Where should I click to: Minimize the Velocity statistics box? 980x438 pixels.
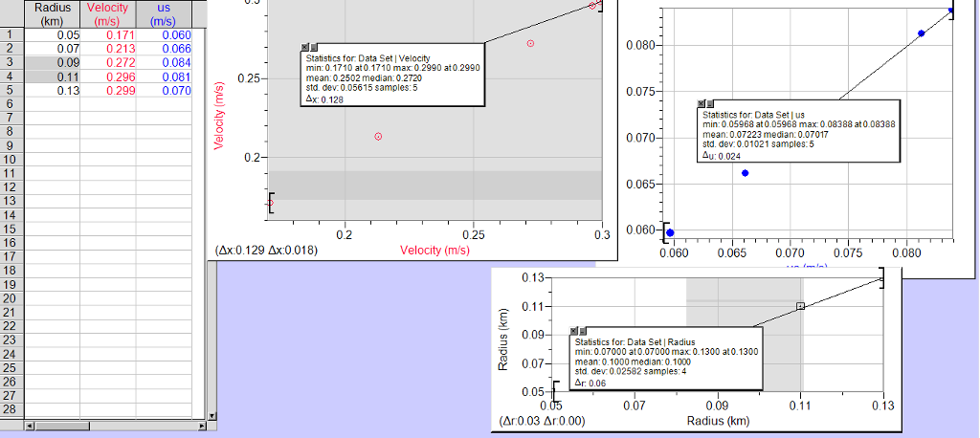(313, 47)
